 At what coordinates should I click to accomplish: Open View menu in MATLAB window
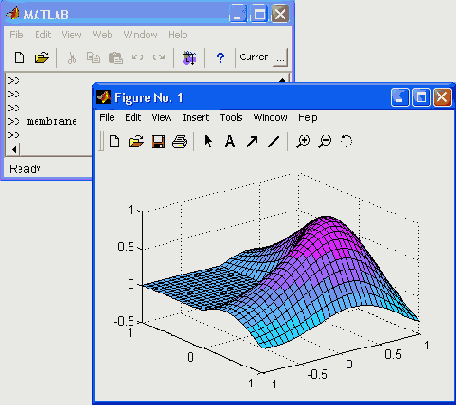tap(71, 35)
